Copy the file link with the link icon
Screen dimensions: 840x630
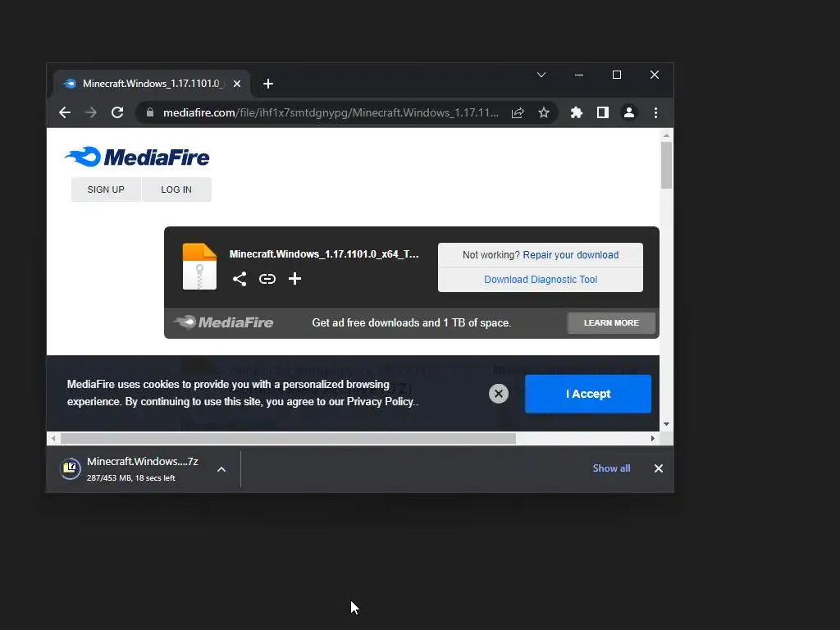coord(267,279)
